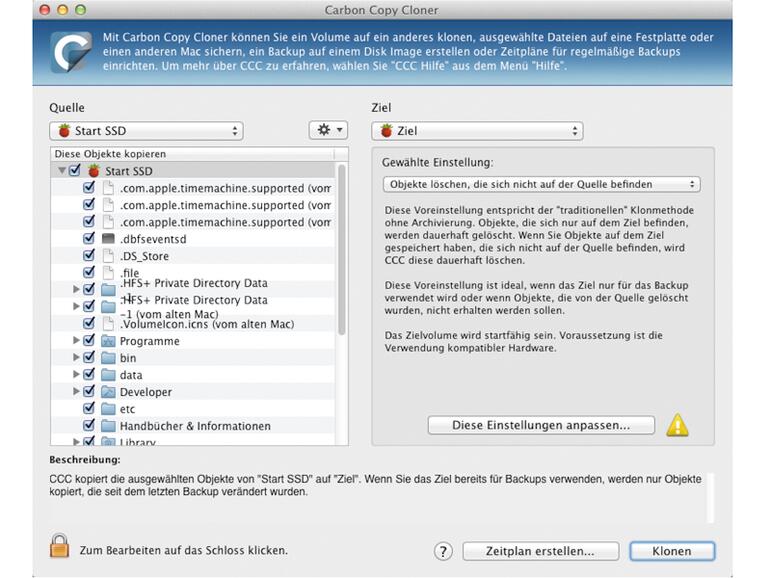Uncheck the bin folder checkbox
Viewport: 770px width, 578px height.
89,357
